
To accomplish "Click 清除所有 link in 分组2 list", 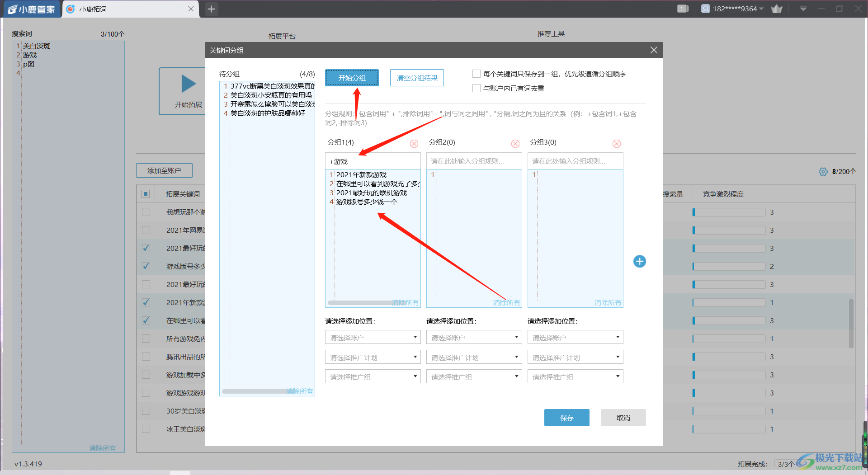I will click(x=507, y=302).
